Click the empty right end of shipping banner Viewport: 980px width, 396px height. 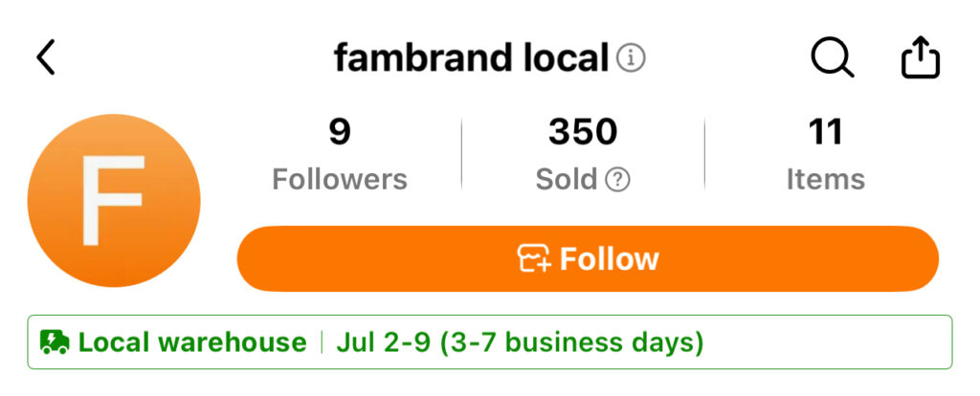pos(842,342)
